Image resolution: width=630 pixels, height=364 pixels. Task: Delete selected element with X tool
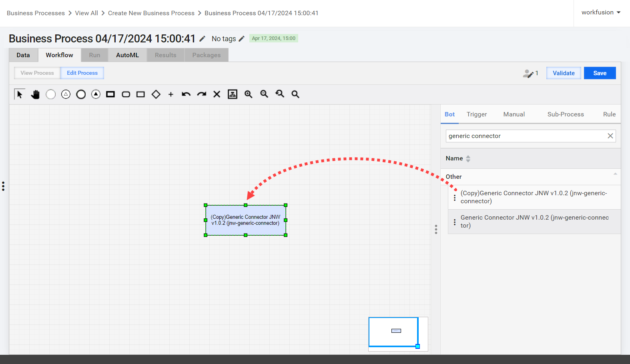click(x=217, y=94)
